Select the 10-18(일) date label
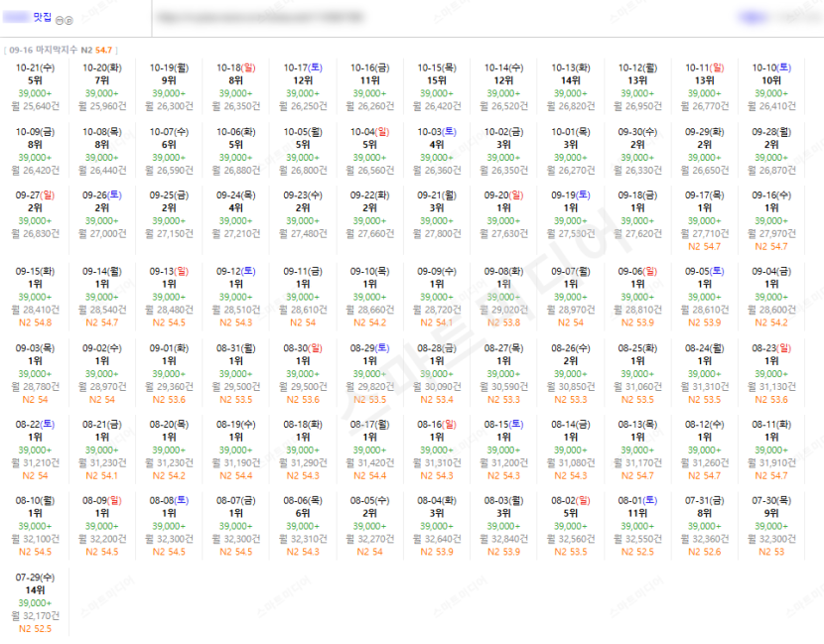This screenshot has height=644, width=824. (236, 67)
